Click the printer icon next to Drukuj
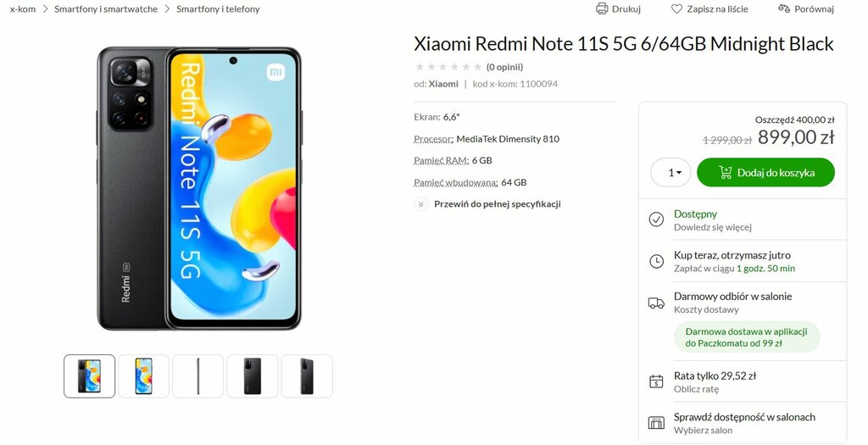The image size is (868, 445). click(x=601, y=8)
